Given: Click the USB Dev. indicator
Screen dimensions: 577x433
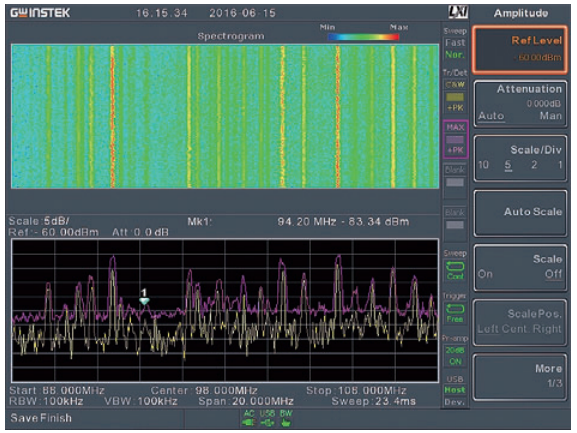Looking at the screenshot, I should [x=454, y=402].
